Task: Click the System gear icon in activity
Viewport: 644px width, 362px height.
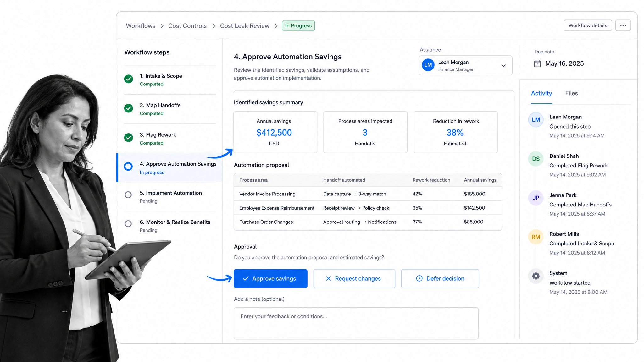Action: pyautogui.click(x=536, y=276)
